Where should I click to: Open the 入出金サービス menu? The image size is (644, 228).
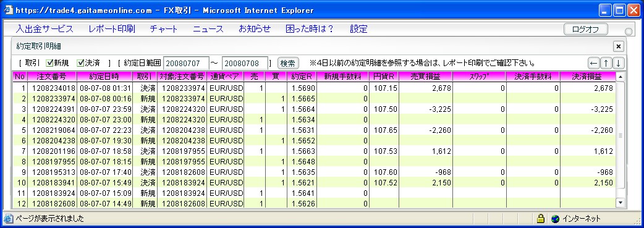pyautogui.click(x=44, y=29)
